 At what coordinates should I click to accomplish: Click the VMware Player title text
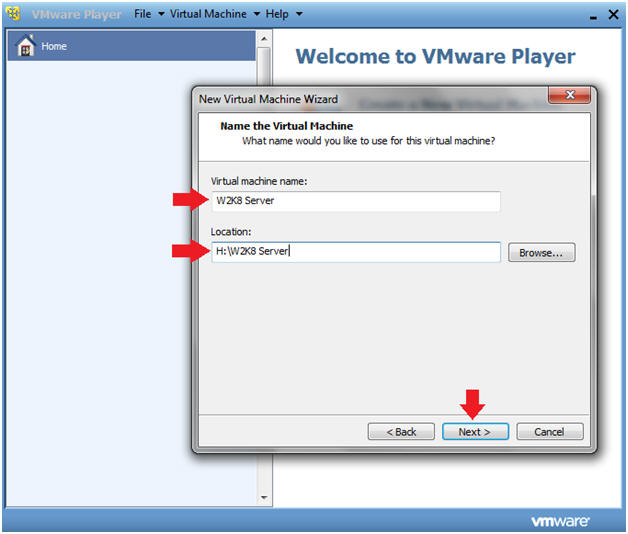(x=76, y=14)
